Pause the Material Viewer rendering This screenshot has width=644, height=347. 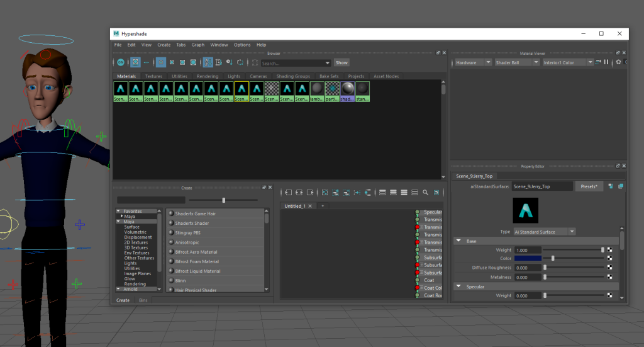(x=606, y=62)
